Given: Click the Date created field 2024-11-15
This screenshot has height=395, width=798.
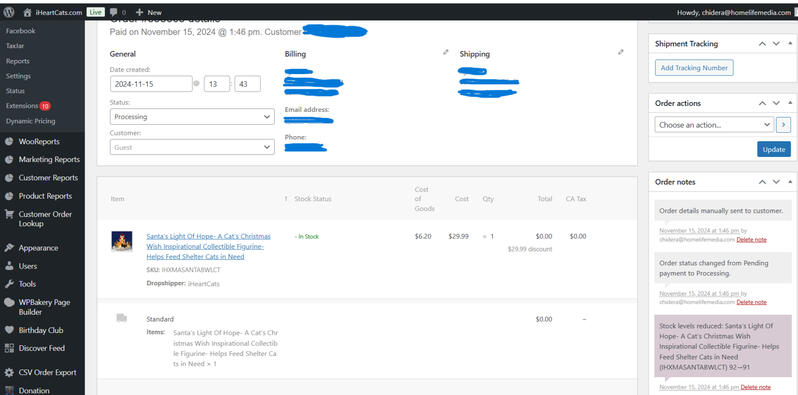Looking at the screenshot, I should coord(151,83).
